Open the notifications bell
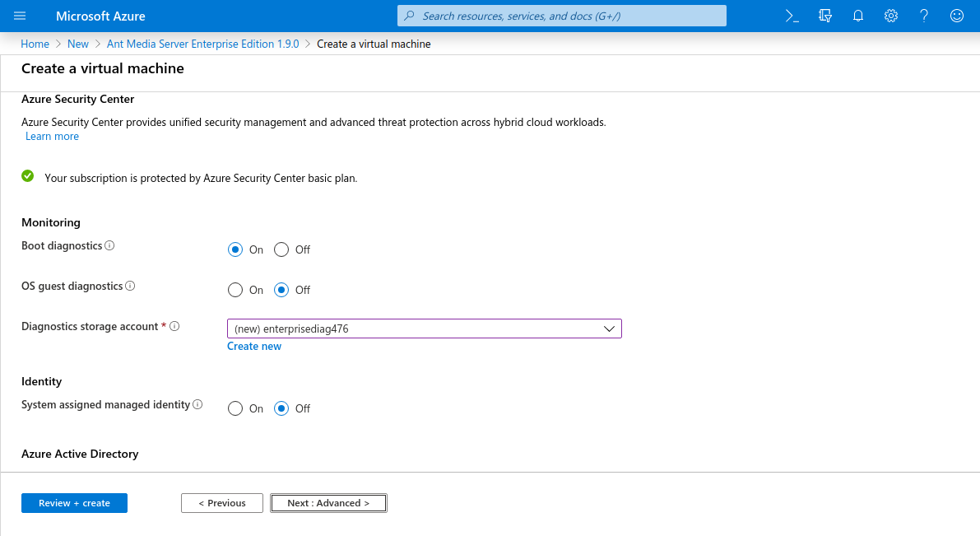The height and width of the screenshot is (536, 980). click(858, 16)
